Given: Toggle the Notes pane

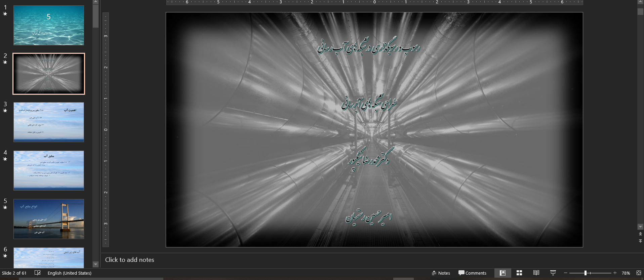Looking at the screenshot, I should pyautogui.click(x=441, y=273).
